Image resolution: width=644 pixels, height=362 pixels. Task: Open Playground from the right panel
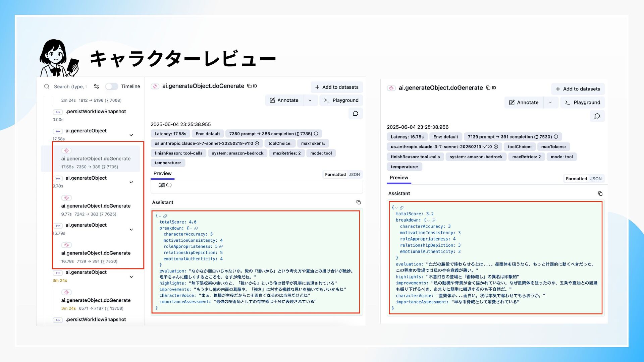582,103
